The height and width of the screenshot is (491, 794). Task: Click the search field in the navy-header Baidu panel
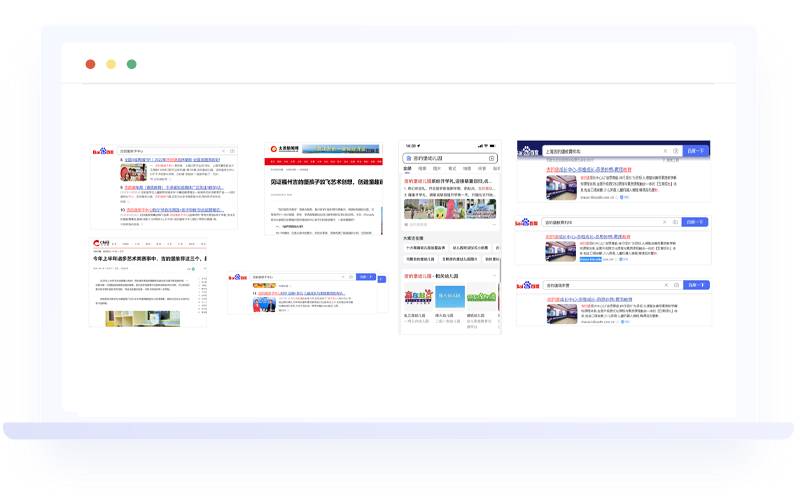coord(612,151)
